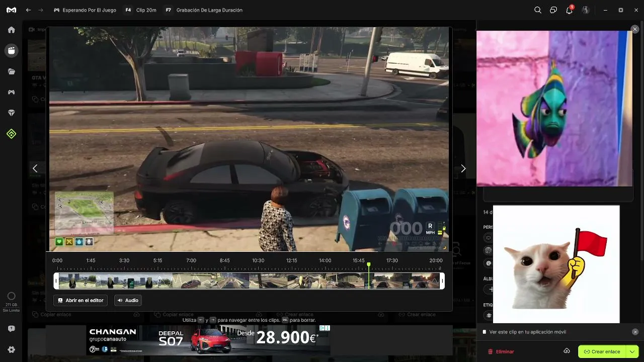This screenshot has height=362, width=644.
Task: Open the Games controller icon in the sidebar
Action: click(x=11, y=92)
